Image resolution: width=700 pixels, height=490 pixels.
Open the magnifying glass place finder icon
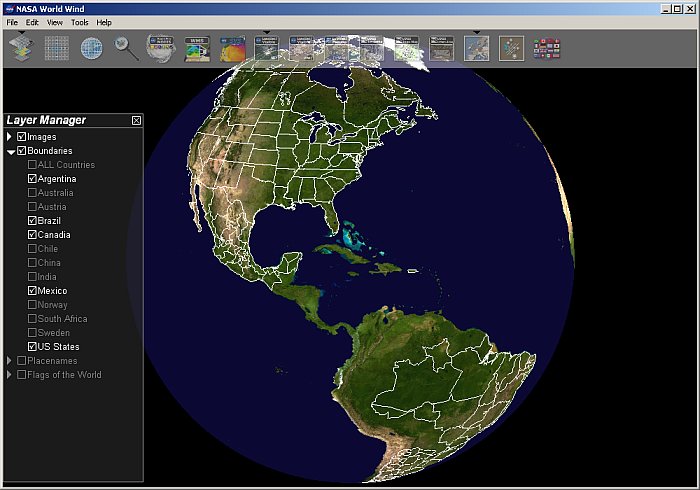click(126, 49)
